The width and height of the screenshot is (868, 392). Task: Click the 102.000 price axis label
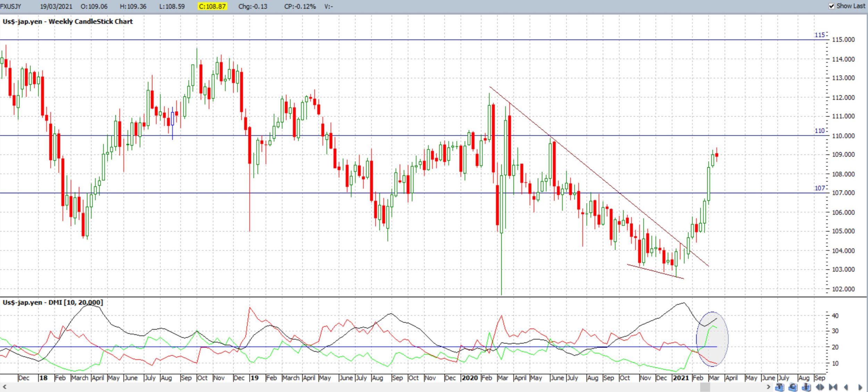tap(843, 289)
